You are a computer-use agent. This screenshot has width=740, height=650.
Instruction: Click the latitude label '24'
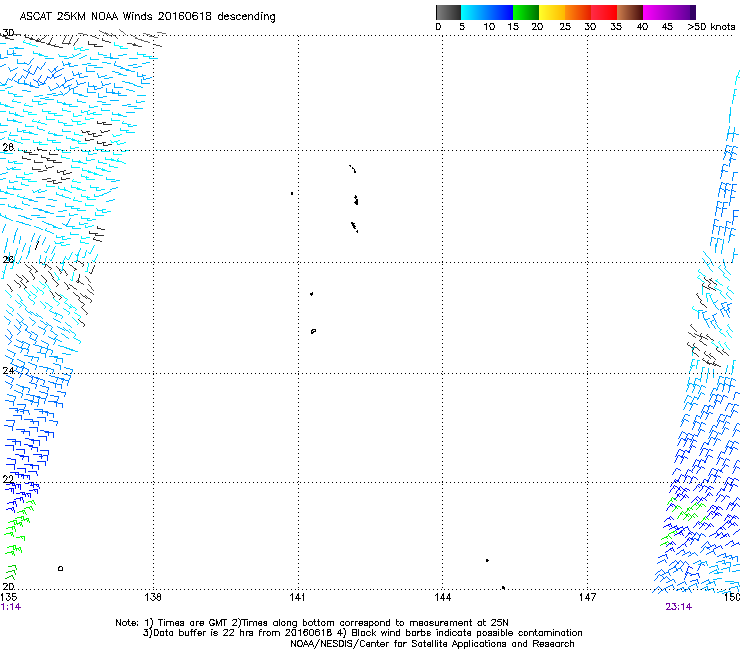click(x=8, y=371)
